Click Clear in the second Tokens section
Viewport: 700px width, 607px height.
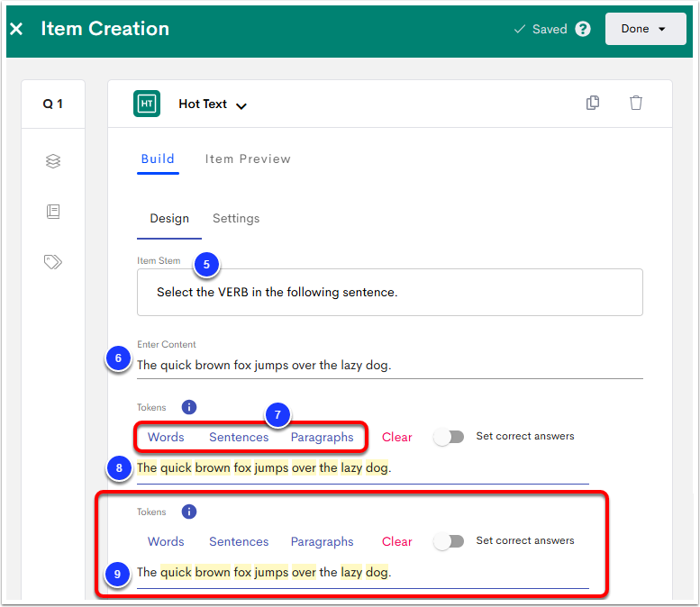[x=397, y=541]
